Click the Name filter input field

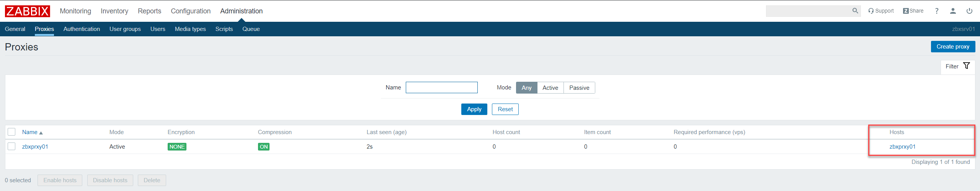tap(441, 87)
